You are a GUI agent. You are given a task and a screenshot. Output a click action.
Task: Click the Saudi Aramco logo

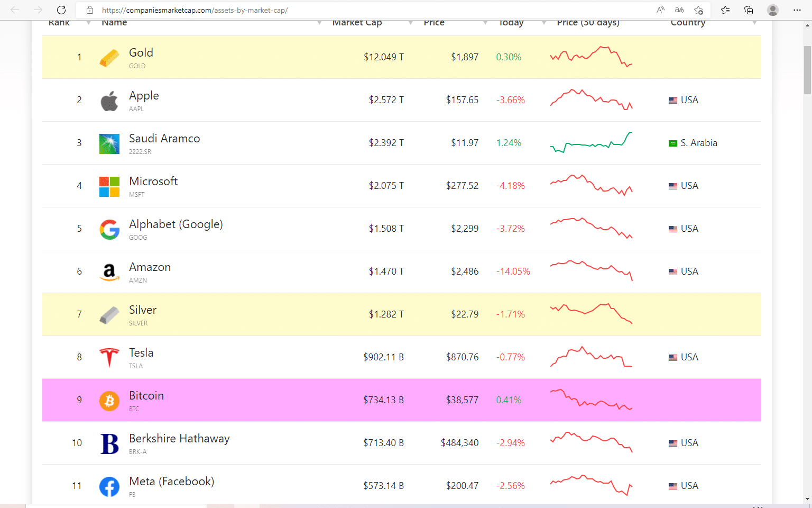point(109,143)
